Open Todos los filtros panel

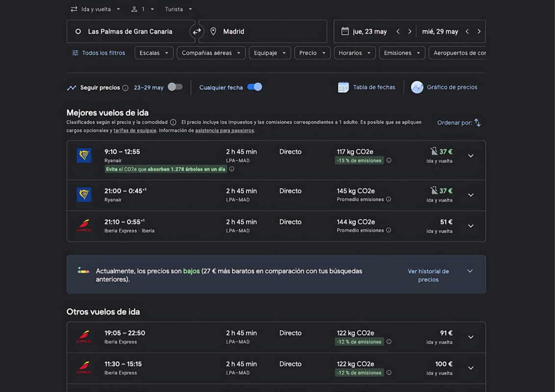[x=99, y=53]
